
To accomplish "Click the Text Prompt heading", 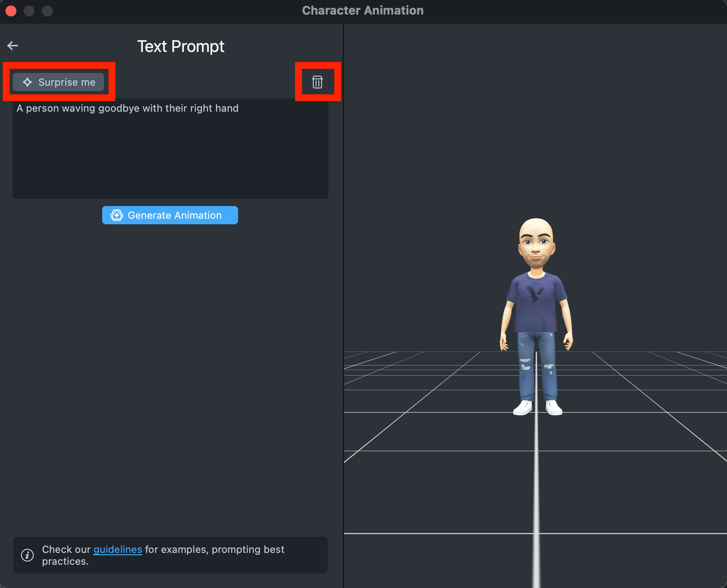I will 181,46.
